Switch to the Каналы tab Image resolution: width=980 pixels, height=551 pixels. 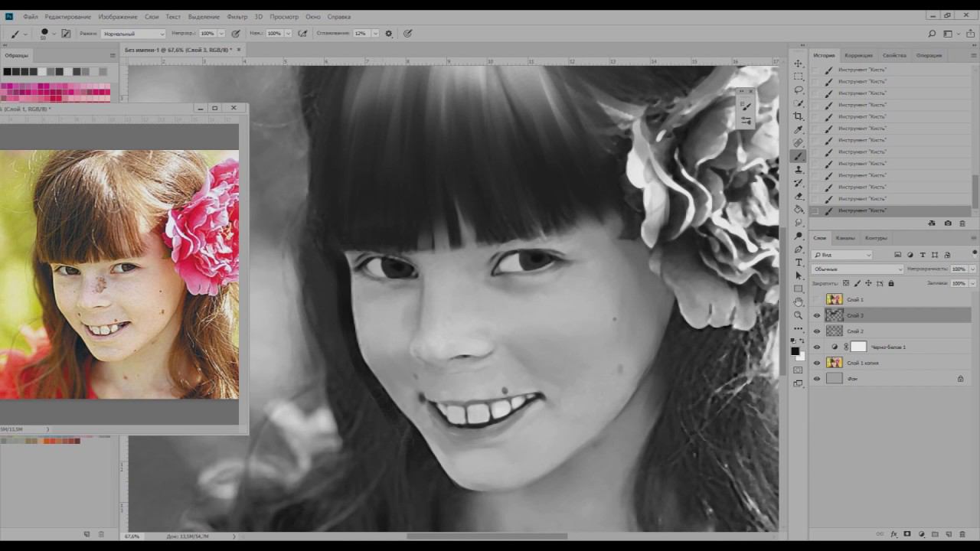[845, 238]
